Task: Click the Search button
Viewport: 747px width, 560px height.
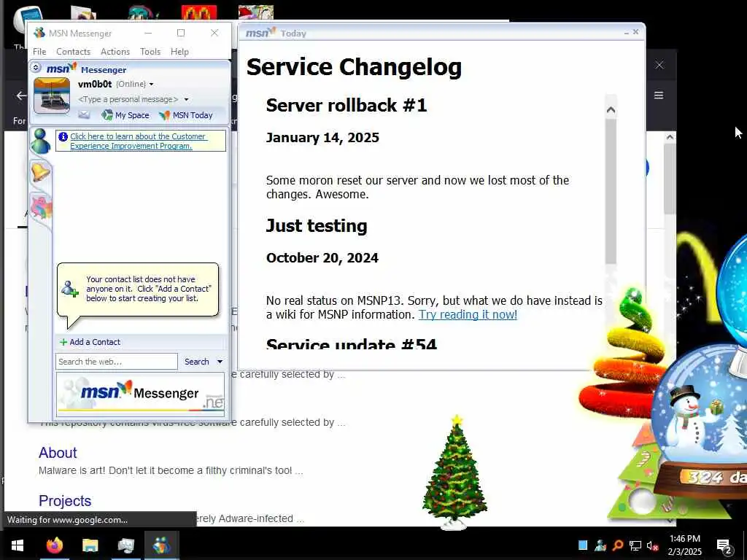Action: coord(197,362)
